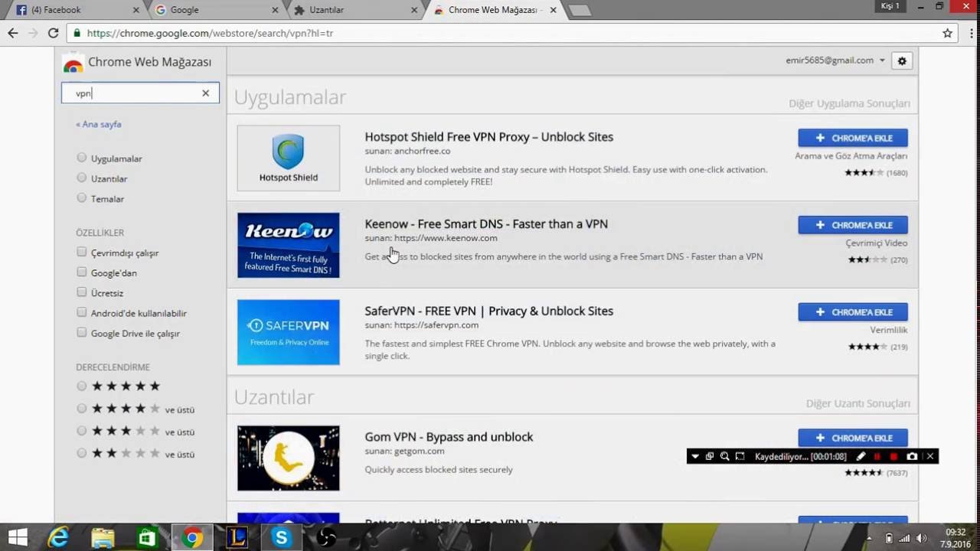This screenshot has width=980, height=551.
Task: Open the emir5685@gmail.com account dropdown
Action: pyautogui.click(x=835, y=60)
